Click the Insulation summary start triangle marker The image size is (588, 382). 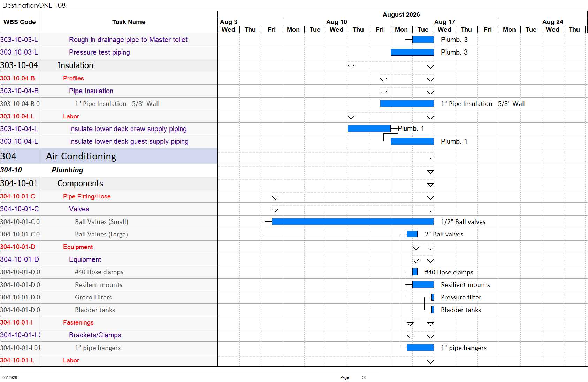351,67
